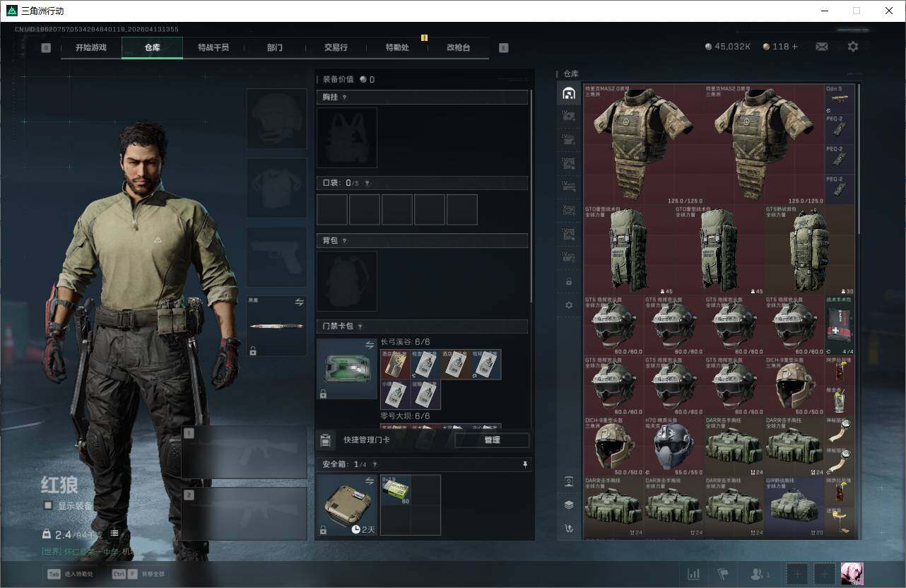Click the 进入特勤处 Tab shortcut button
906x588 pixels.
point(70,574)
